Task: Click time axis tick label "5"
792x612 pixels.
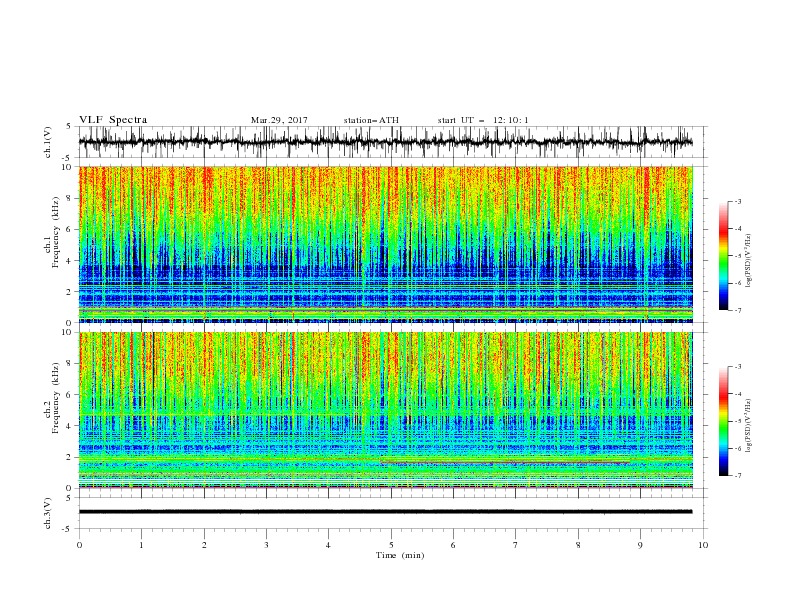Action: click(x=391, y=545)
